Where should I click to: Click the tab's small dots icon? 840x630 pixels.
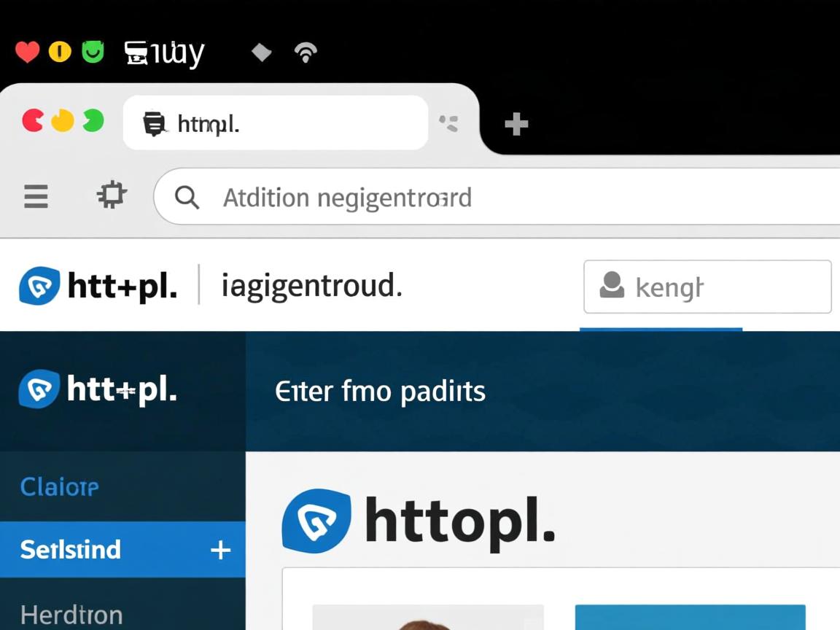point(449,123)
